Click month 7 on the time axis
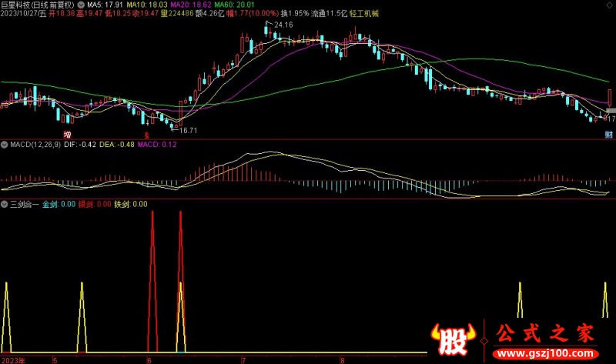The image size is (616, 364). pyautogui.click(x=243, y=360)
